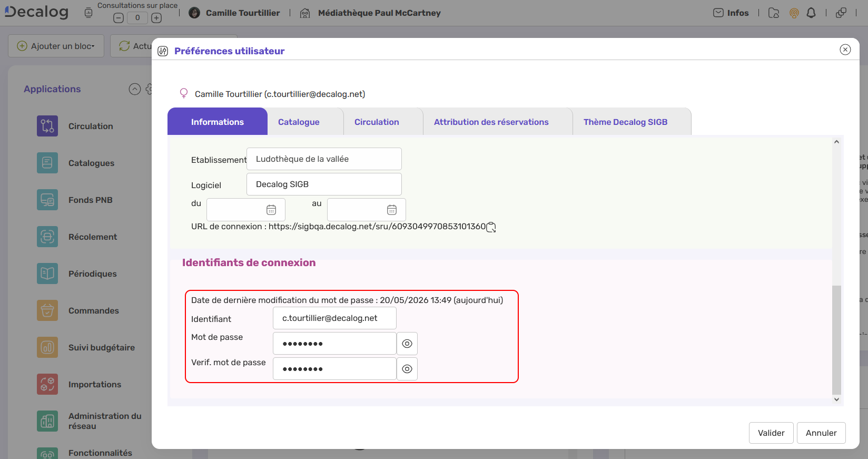The width and height of the screenshot is (868, 459).
Task: Click the 'du' date input field
Action: 246,210
